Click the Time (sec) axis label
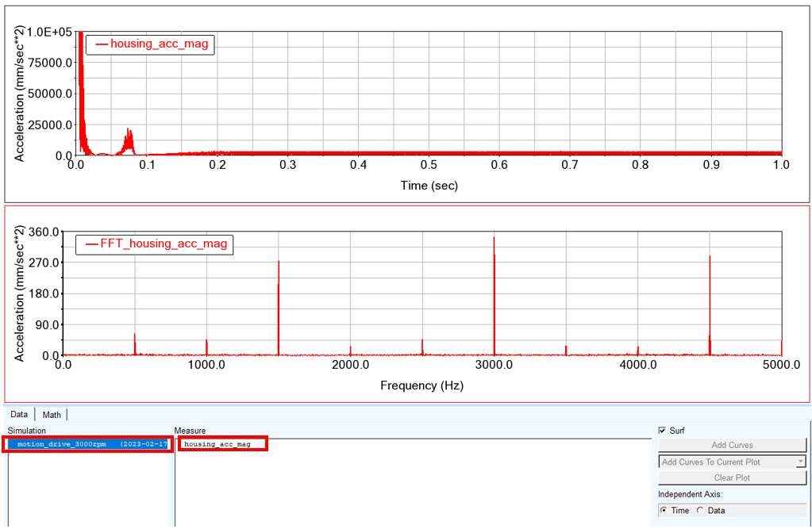Image resolution: width=812 pixels, height=529 pixels. pyautogui.click(x=429, y=186)
